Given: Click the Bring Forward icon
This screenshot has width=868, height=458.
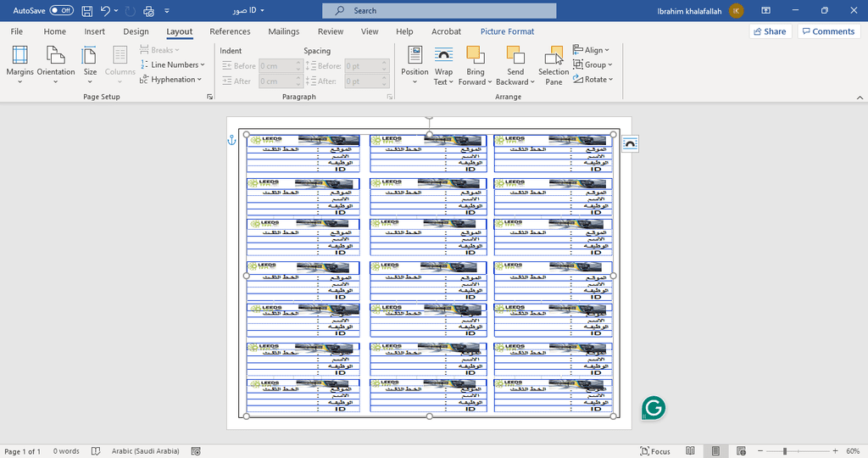Looking at the screenshot, I should (x=475, y=56).
